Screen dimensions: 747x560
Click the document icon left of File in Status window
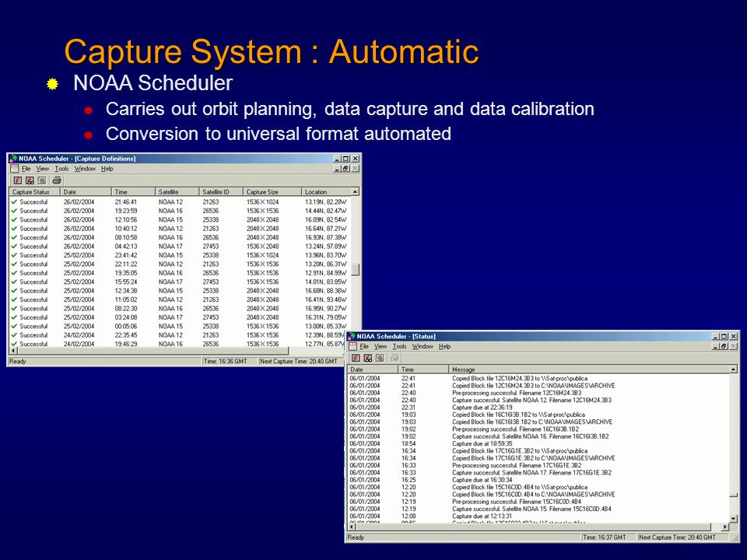coord(352,346)
